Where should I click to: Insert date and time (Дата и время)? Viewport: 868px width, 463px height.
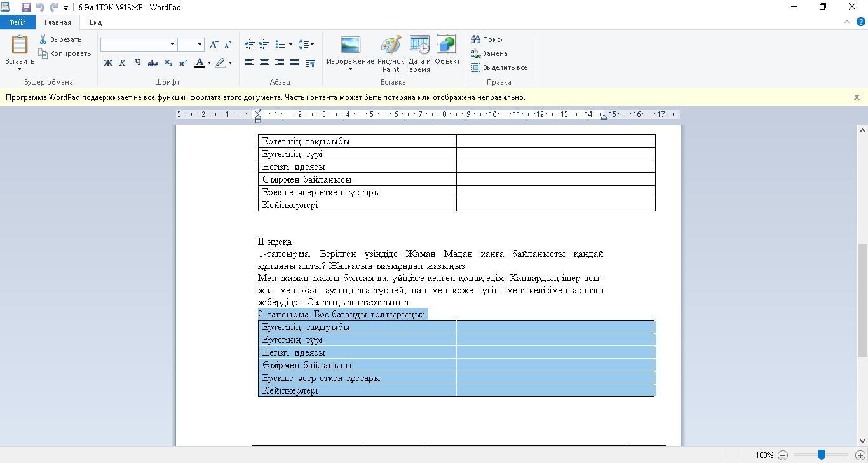[x=419, y=53]
